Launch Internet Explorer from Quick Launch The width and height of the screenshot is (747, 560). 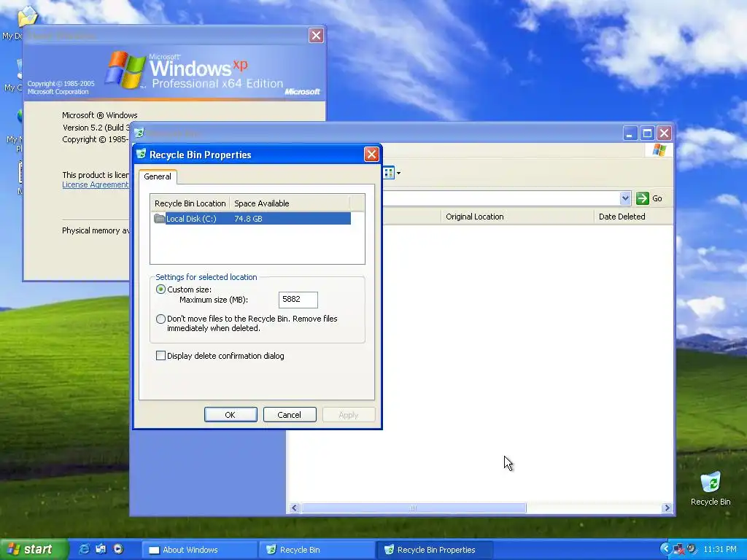(x=84, y=550)
